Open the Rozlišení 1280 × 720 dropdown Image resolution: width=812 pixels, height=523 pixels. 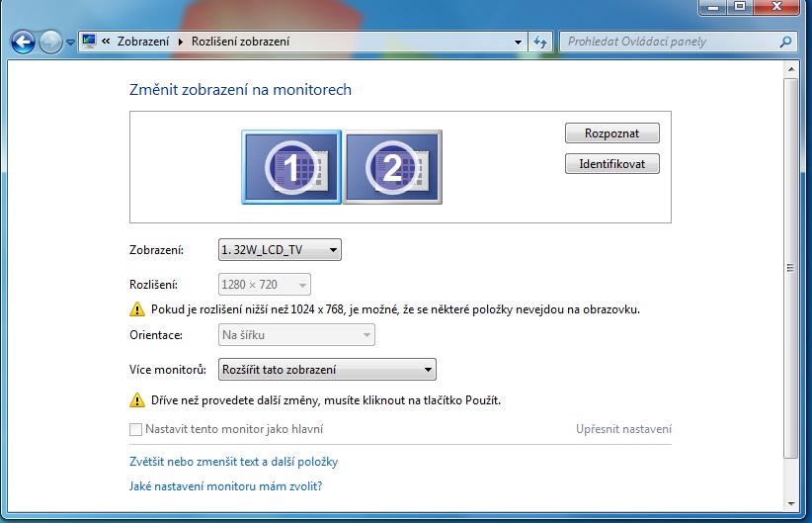265,285
